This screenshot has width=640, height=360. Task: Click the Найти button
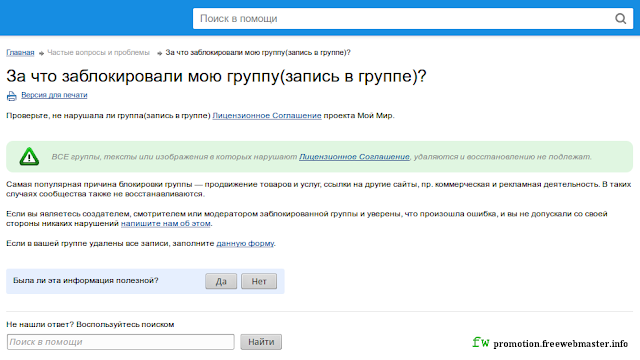pos(261,342)
